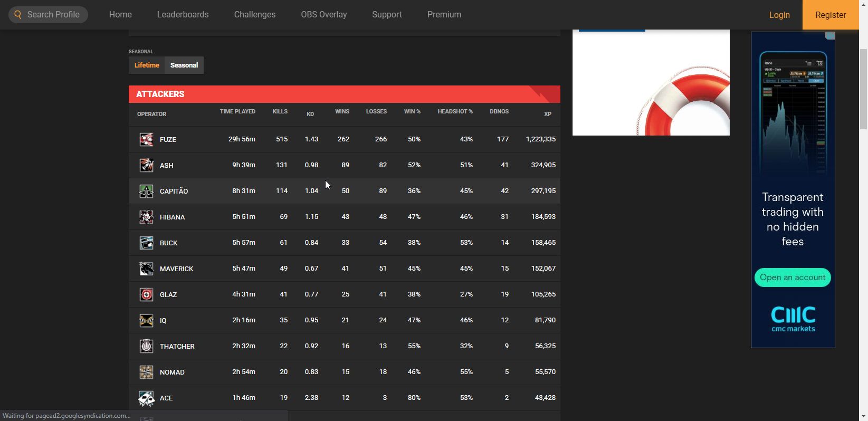This screenshot has height=421, width=868.
Task: Focus the Search Profile field
Action: [x=53, y=15]
